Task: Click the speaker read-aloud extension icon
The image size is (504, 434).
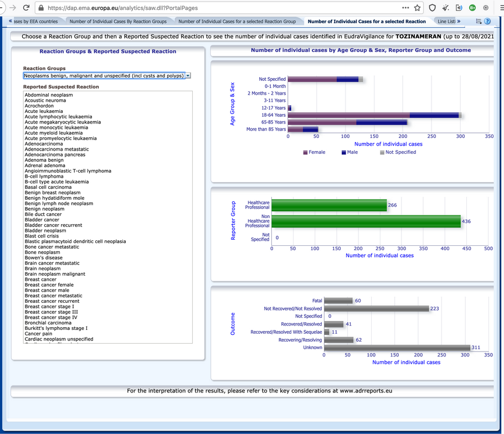Action: tap(459, 8)
